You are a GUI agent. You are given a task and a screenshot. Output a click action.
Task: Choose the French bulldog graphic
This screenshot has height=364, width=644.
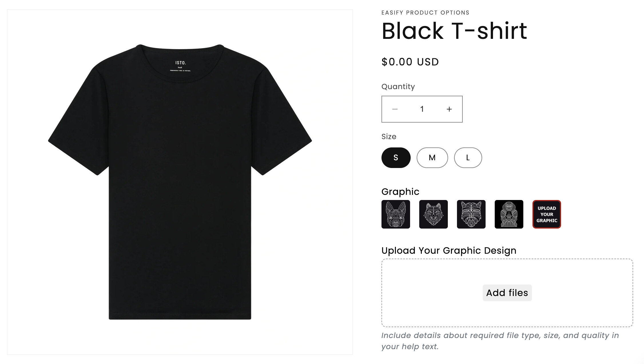click(x=396, y=214)
